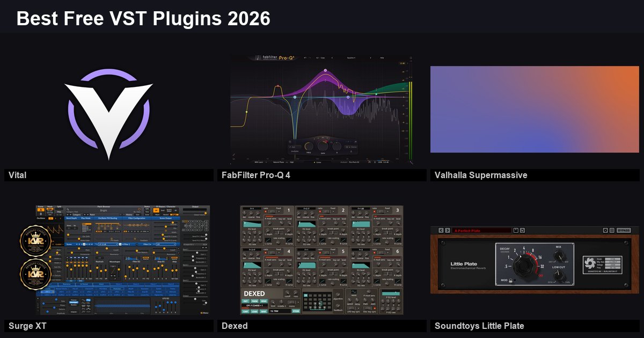The height and width of the screenshot is (338, 644).
Task: Click the revert/reload icon next to Little Plate's preset name
Action: (522, 230)
